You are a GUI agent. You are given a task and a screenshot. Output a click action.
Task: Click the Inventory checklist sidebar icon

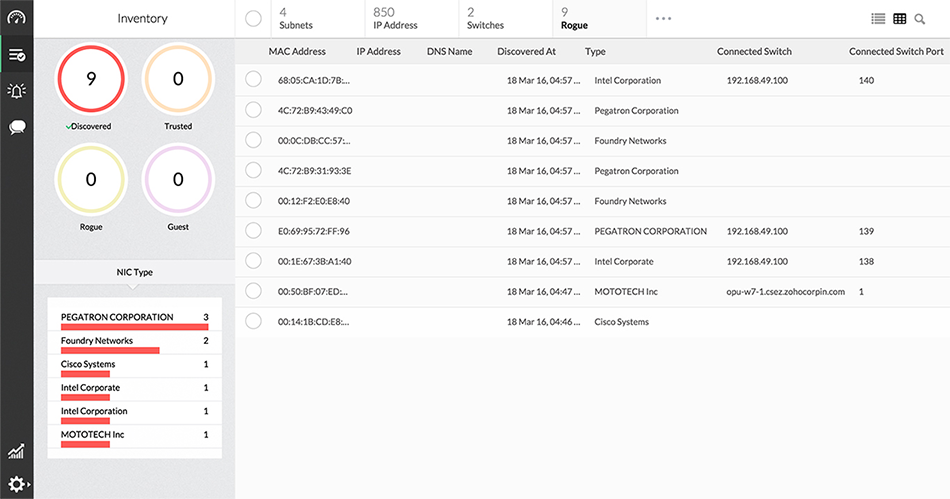point(16,54)
